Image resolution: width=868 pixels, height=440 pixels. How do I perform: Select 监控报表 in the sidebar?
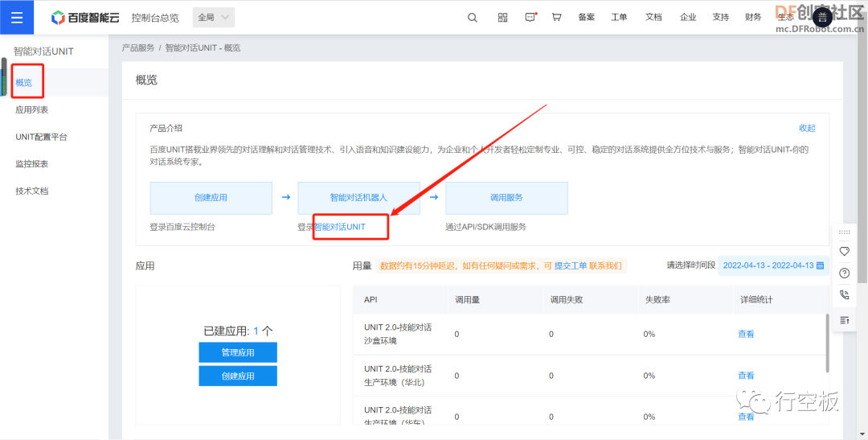[x=55, y=164]
